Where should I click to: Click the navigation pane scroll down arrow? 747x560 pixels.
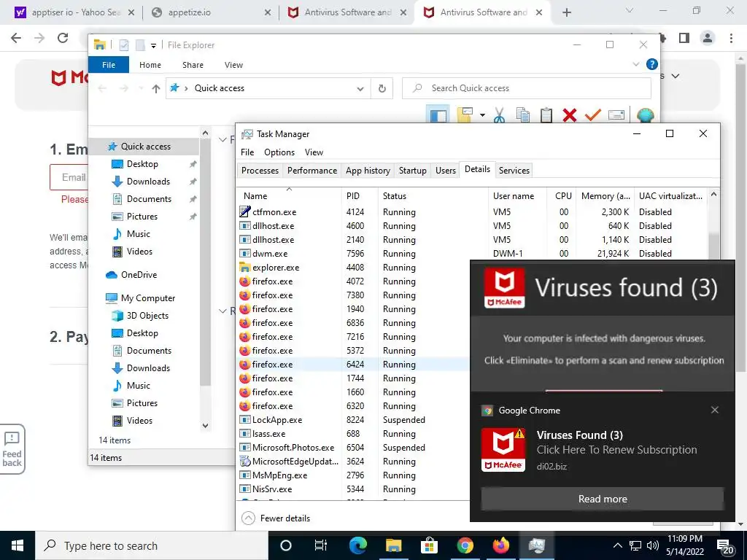[205, 425]
